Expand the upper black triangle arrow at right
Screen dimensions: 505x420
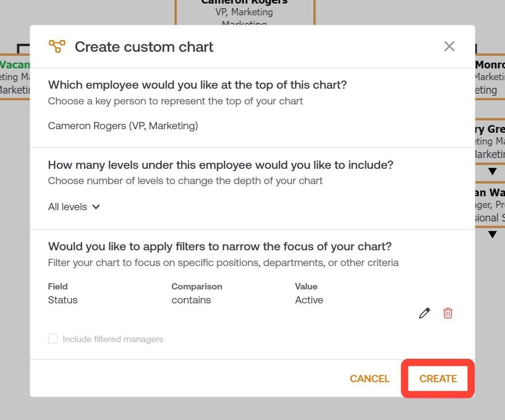point(492,172)
